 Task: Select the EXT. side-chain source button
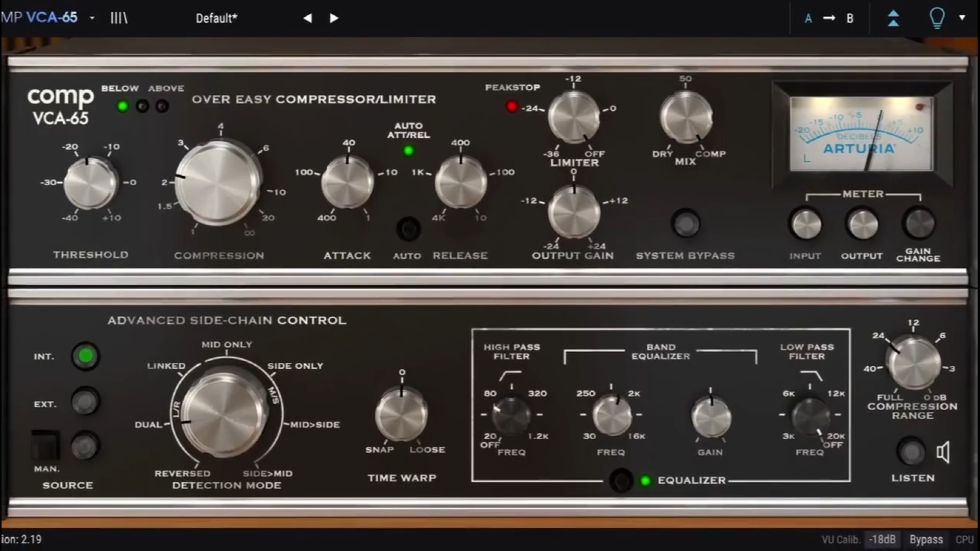click(85, 402)
